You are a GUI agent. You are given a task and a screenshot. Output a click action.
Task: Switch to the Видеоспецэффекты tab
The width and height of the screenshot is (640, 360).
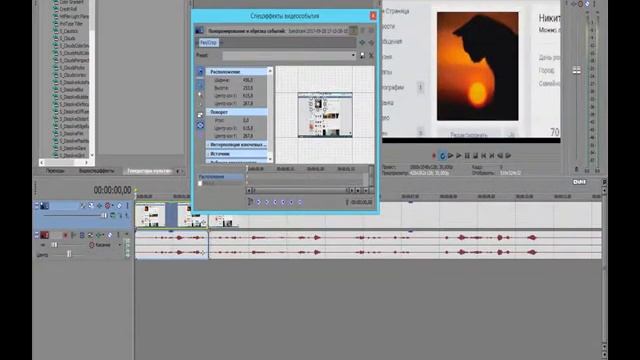tap(96, 171)
